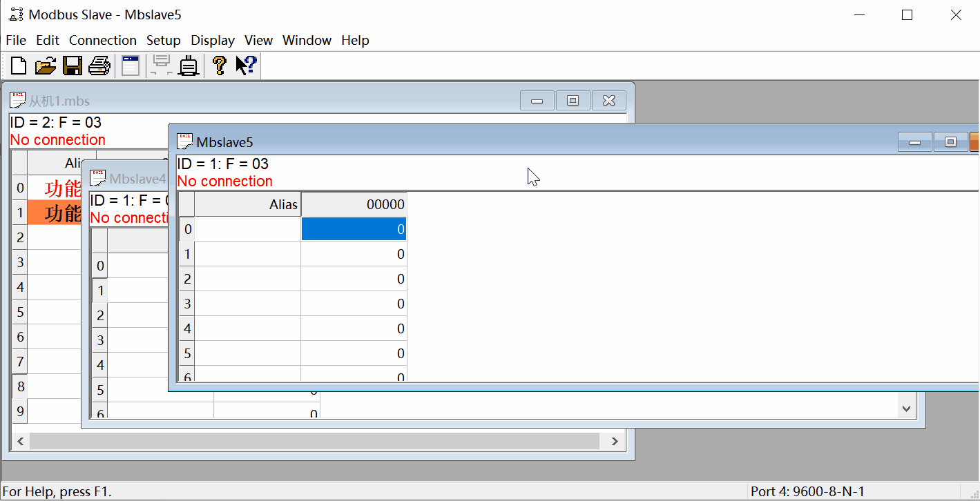This screenshot has width=980, height=501.
Task: Minimize the main Modbus Slave window
Action: [x=859, y=14]
